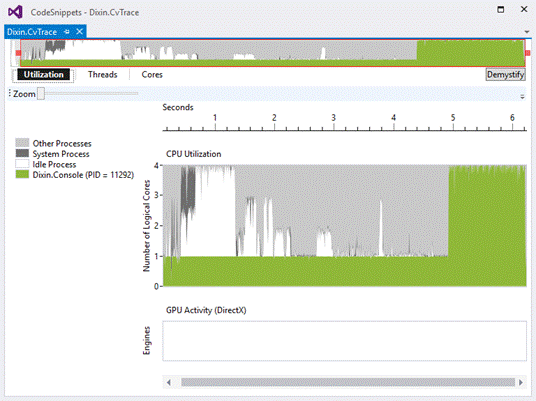This screenshot has height=401, width=536.
Task: Close the CodeSnippets window
Action: [524, 9]
